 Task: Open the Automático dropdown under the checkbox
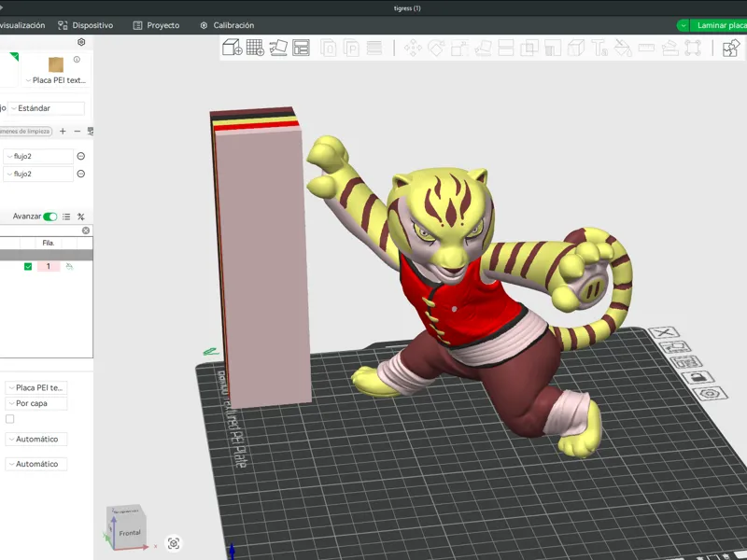pos(36,439)
